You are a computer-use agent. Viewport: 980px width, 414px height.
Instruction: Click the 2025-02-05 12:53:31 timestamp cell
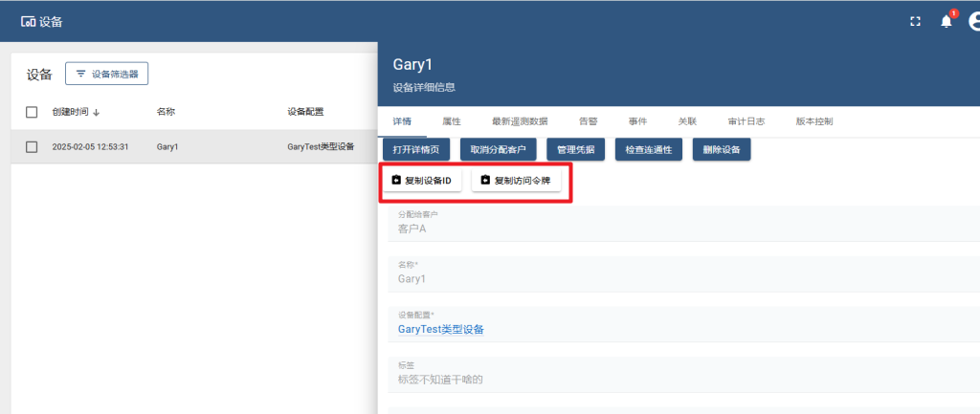coord(91,146)
